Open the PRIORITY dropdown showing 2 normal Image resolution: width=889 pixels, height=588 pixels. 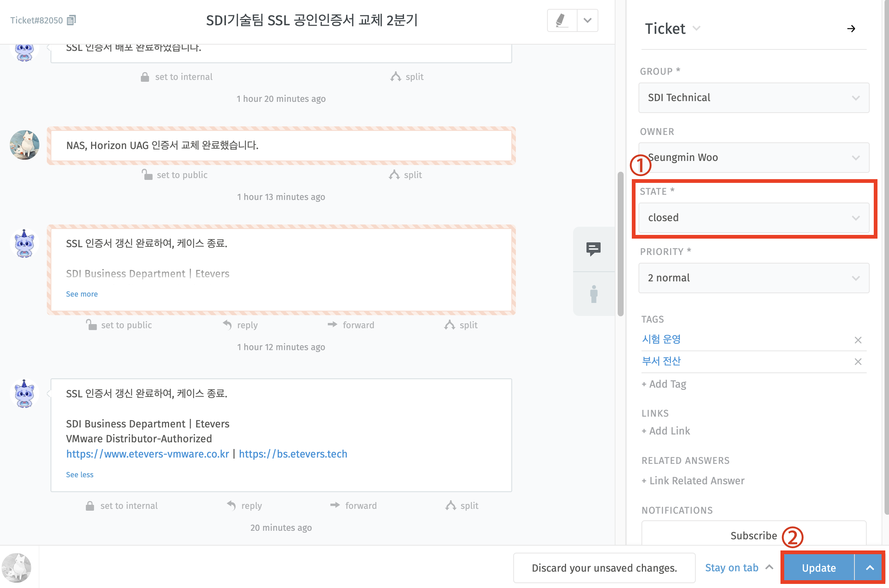754,278
